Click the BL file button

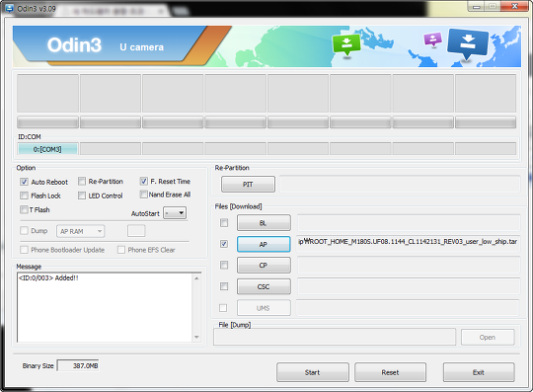pyautogui.click(x=264, y=223)
